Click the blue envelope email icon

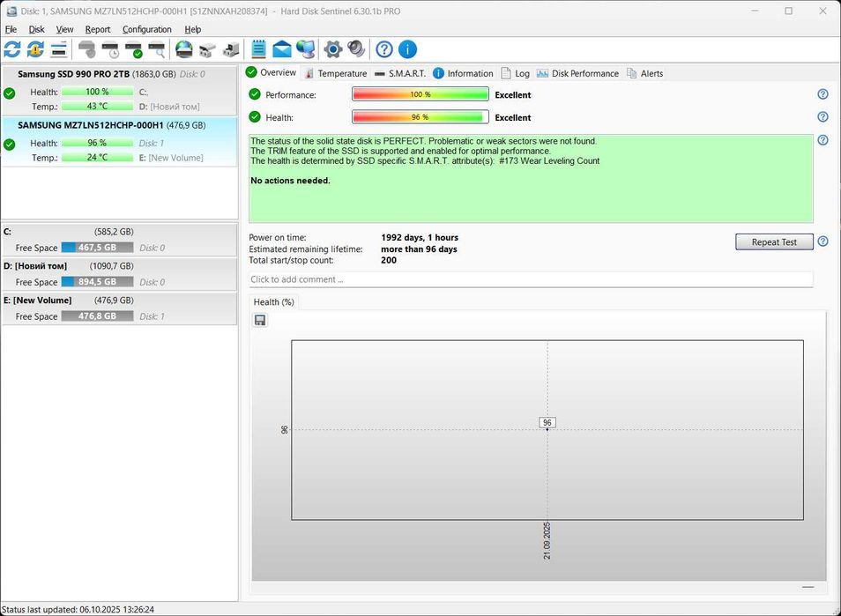(282, 49)
